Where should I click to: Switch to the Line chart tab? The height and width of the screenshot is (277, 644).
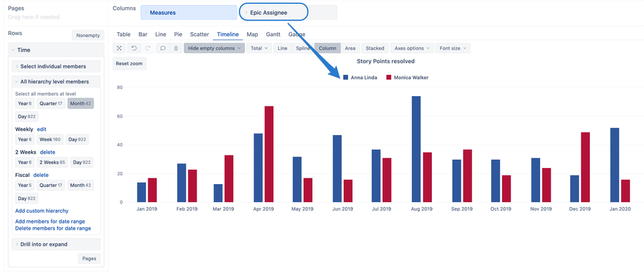pyautogui.click(x=161, y=34)
